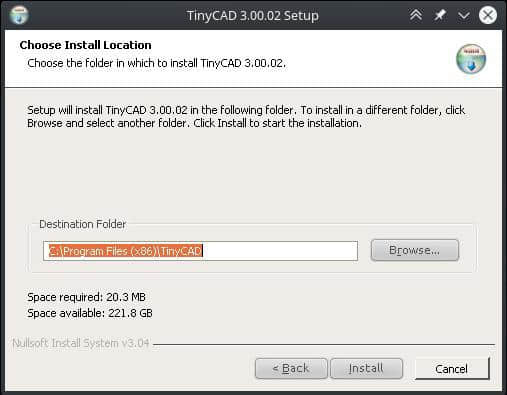507x395 pixels.
Task: Go to the previous step with < Back
Action: click(291, 368)
